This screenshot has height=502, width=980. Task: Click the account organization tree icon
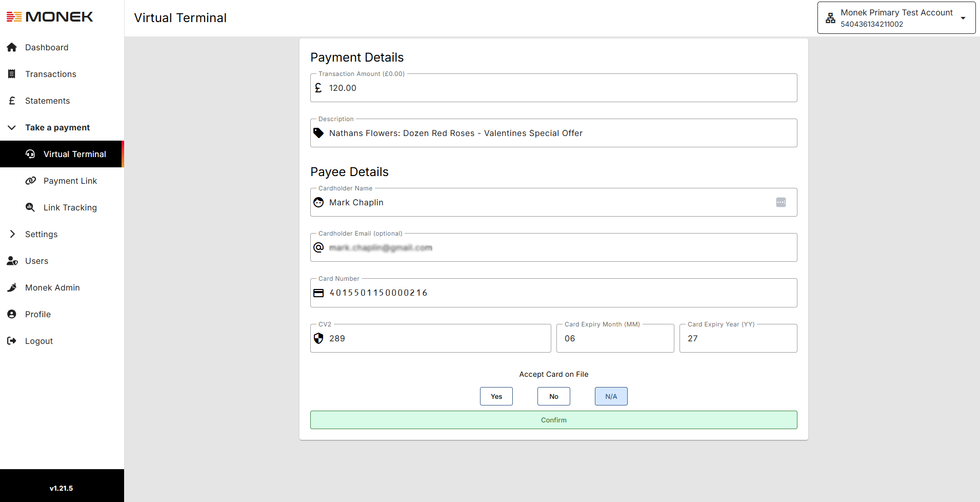point(830,18)
